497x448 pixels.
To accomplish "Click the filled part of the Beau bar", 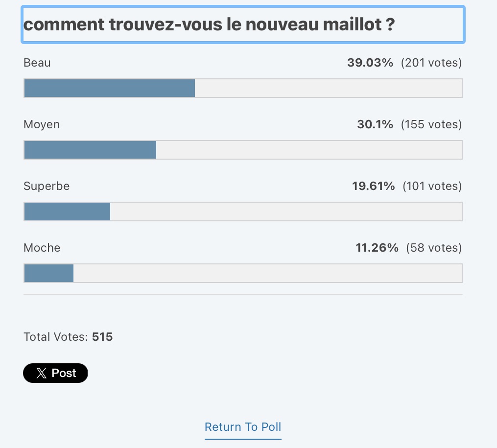I will pyautogui.click(x=109, y=88).
